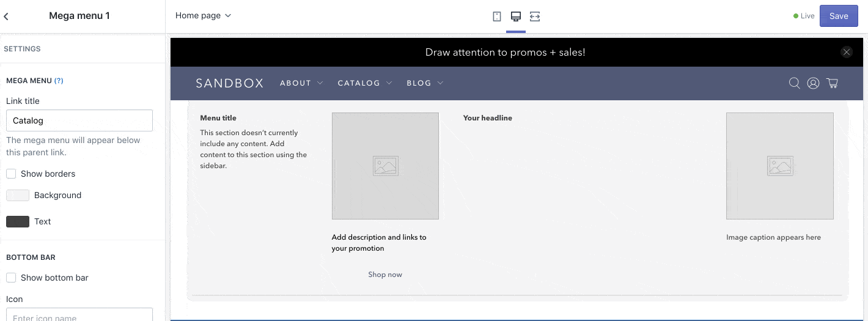
Task: Switch to fullscreen width preview icon
Action: click(x=535, y=17)
